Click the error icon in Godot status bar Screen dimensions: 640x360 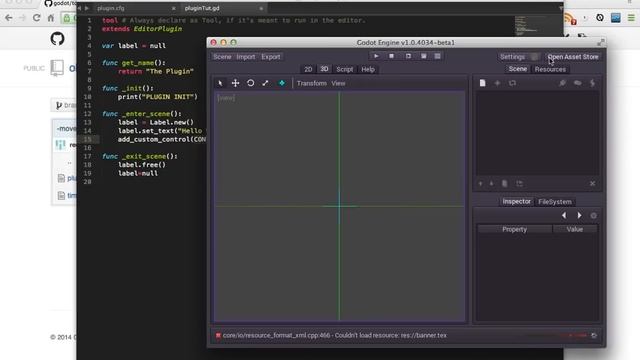tap(218, 336)
